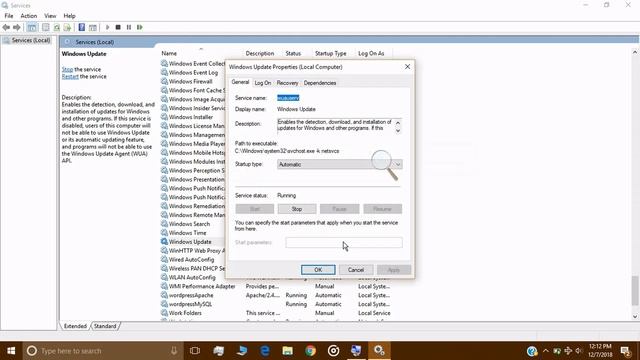This screenshot has width=640, height=360.
Task: Switch to the Log On tab
Action: (262, 83)
